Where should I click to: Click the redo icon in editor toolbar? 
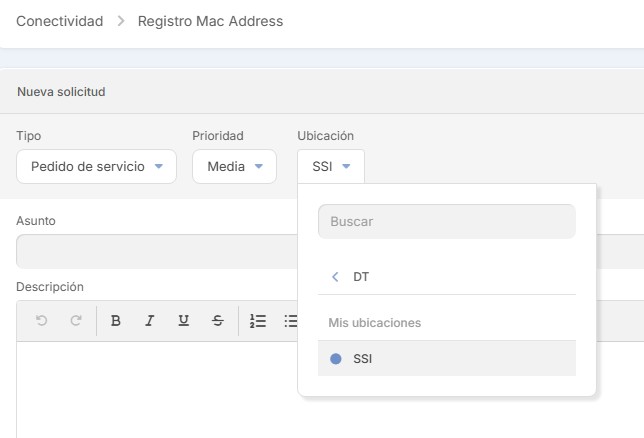click(75, 321)
